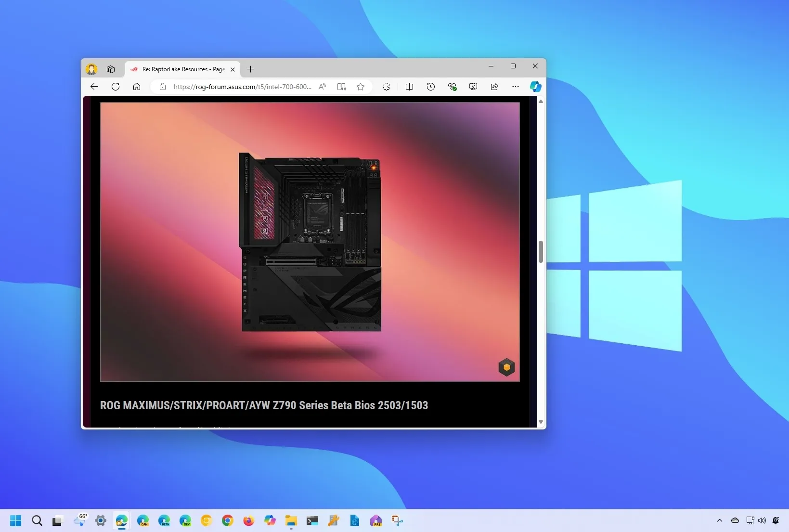Navigate back to the previous page
The width and height of the screenshot is (789, 532).
[94, 87]
